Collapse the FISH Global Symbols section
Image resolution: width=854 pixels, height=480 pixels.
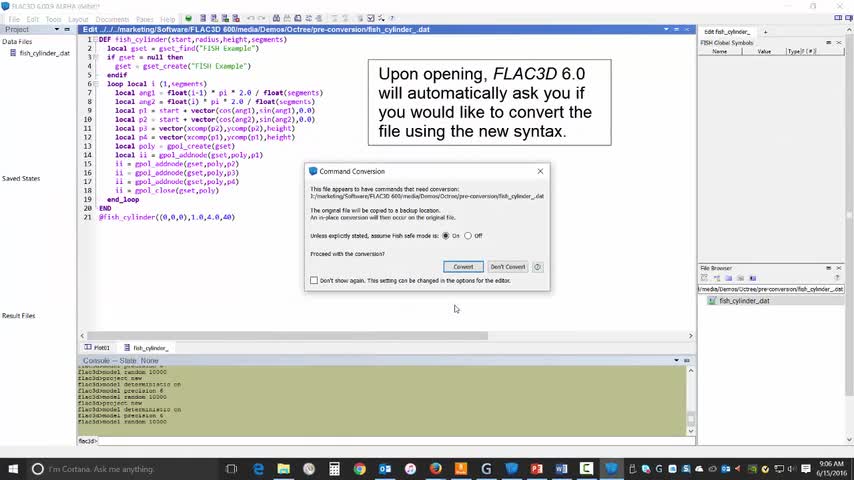[x=828, y=42]
